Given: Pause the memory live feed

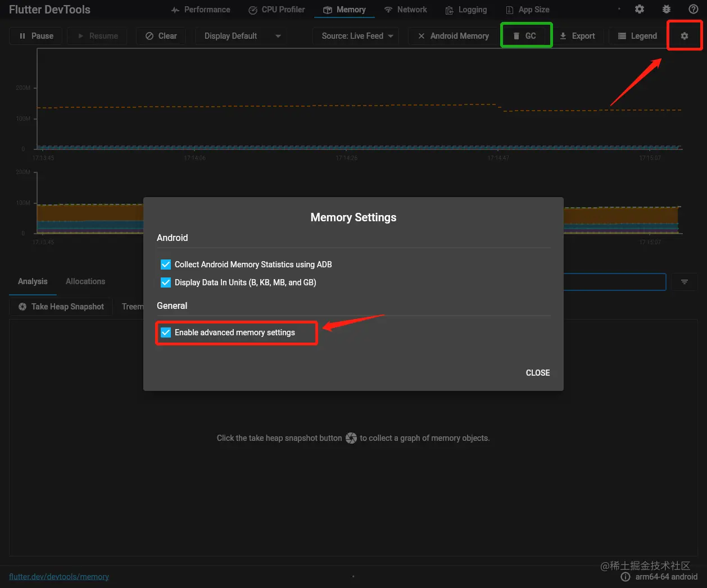Looking at the screenshot, I should pos(36,36).
